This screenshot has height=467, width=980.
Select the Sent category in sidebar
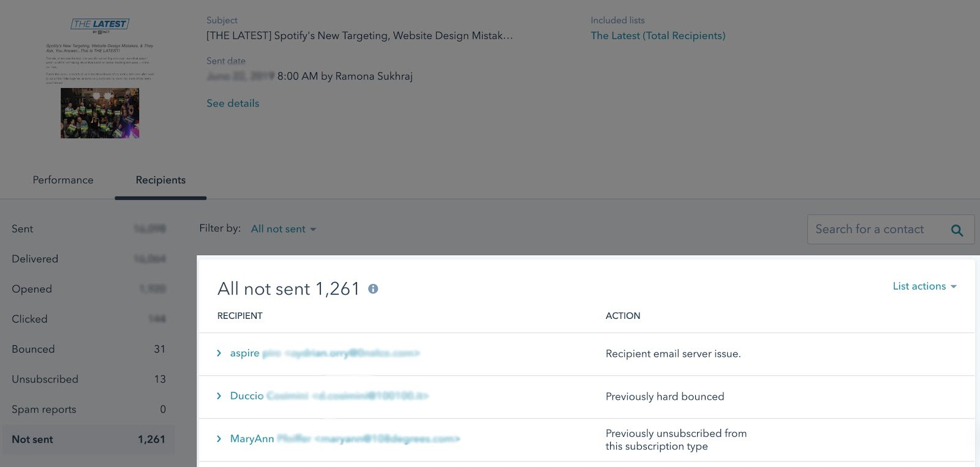23,229
